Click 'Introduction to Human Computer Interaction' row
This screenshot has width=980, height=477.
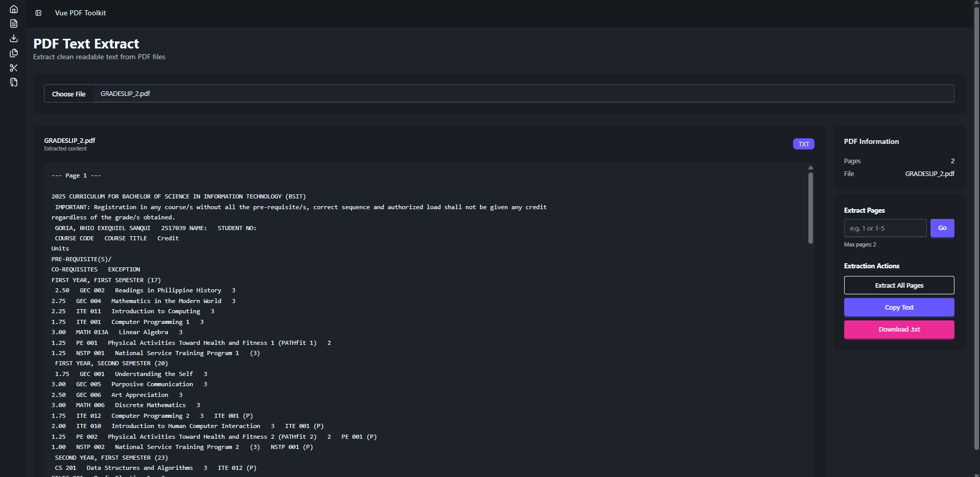pyautogui.click(x=187, y=426)
